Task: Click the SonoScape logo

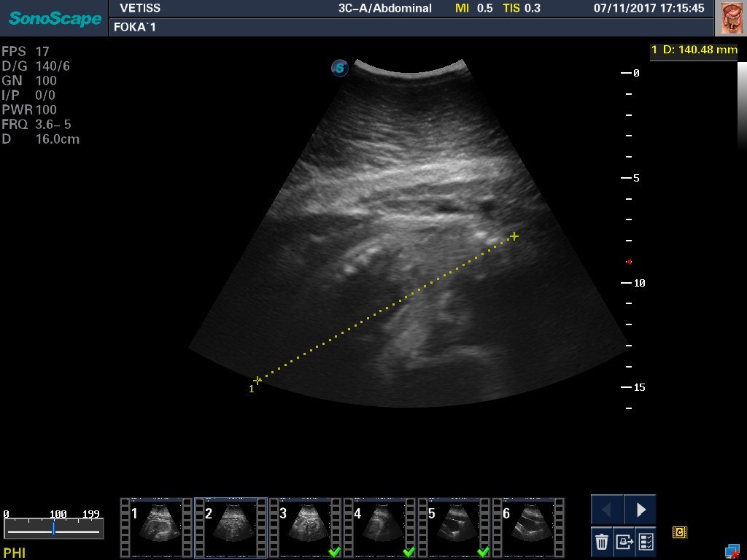Action: (x=55, y=18)
